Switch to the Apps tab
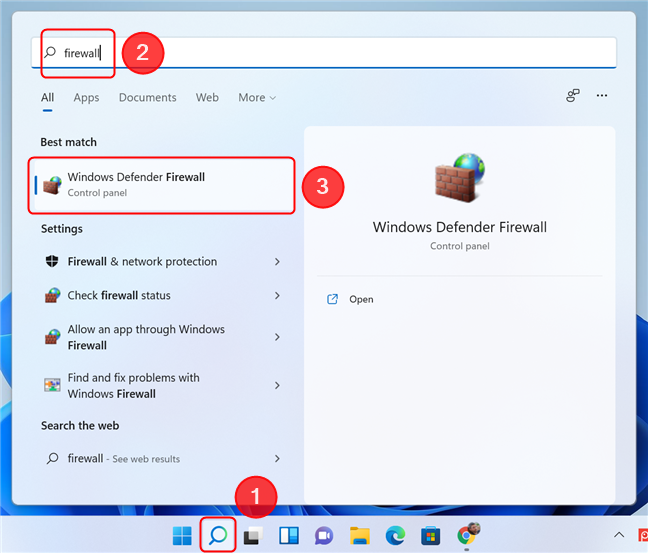648x553 pixels. (x=86, y=98)
